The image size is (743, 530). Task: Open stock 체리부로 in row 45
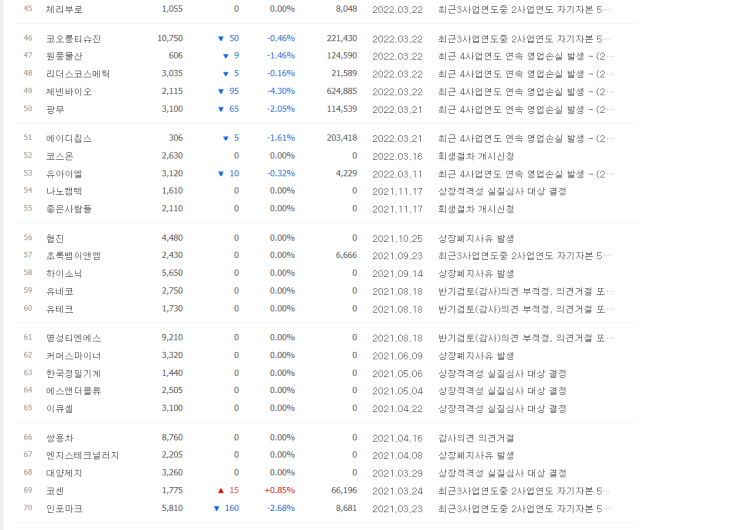64,9
